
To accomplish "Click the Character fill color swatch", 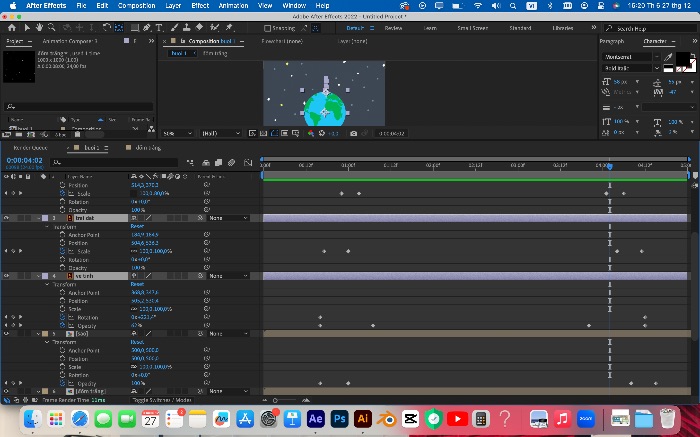I will click(x=683, y=59).
